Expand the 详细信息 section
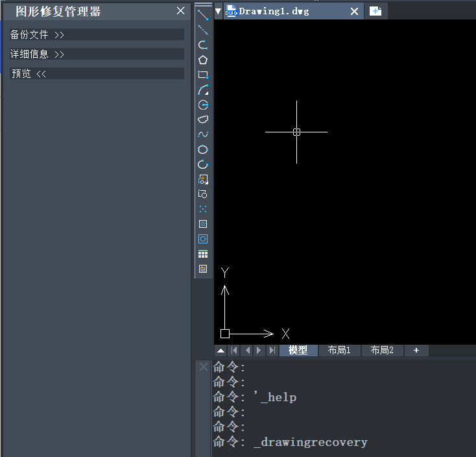This screenshot has width=476, height=457. tap(97, 54)
